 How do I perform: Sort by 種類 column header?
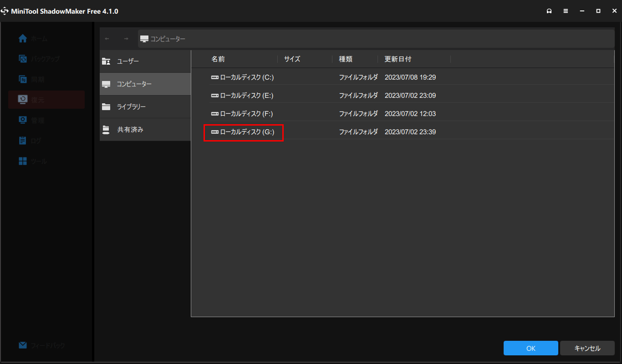(346, 59)
